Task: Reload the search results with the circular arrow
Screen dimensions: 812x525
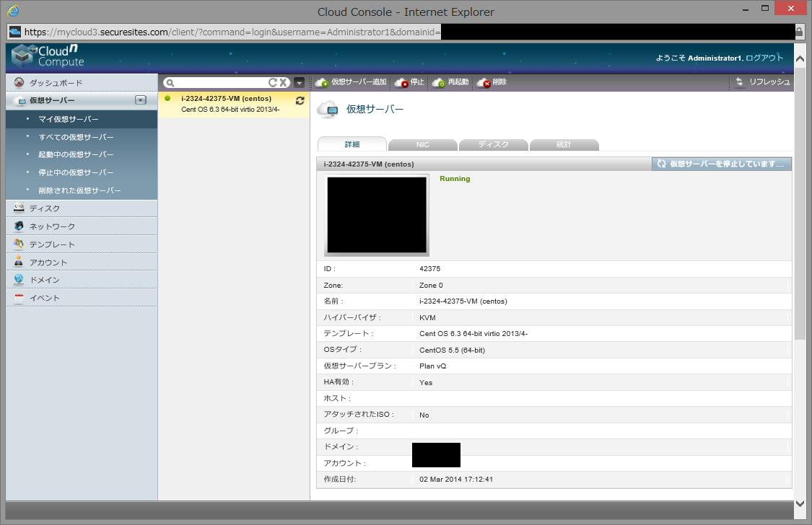Action: (x=273, y=83)
